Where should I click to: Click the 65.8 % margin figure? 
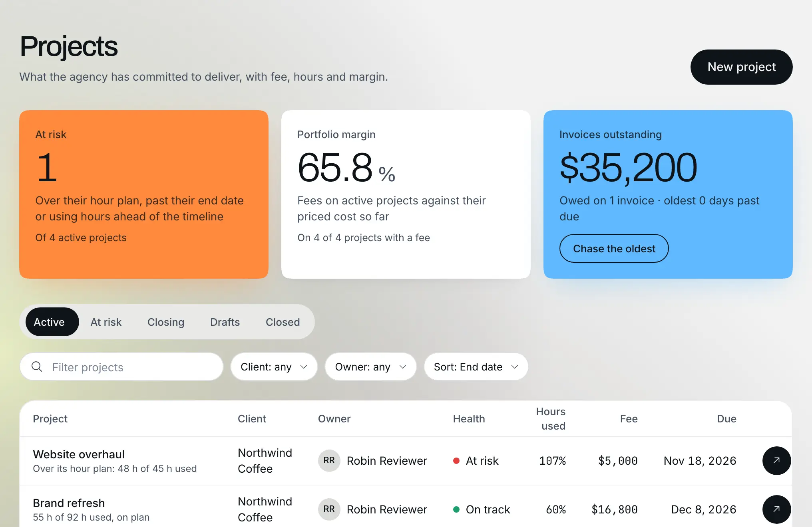[x=346, y=168]
